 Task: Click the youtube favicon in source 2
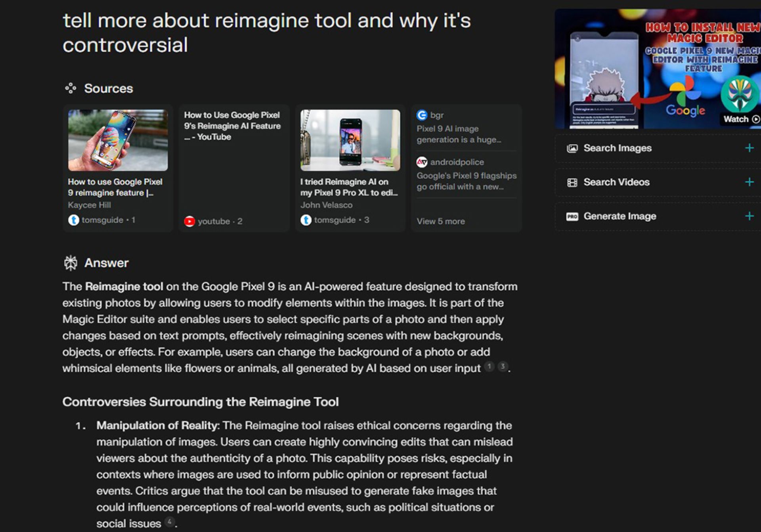(189, 221)
